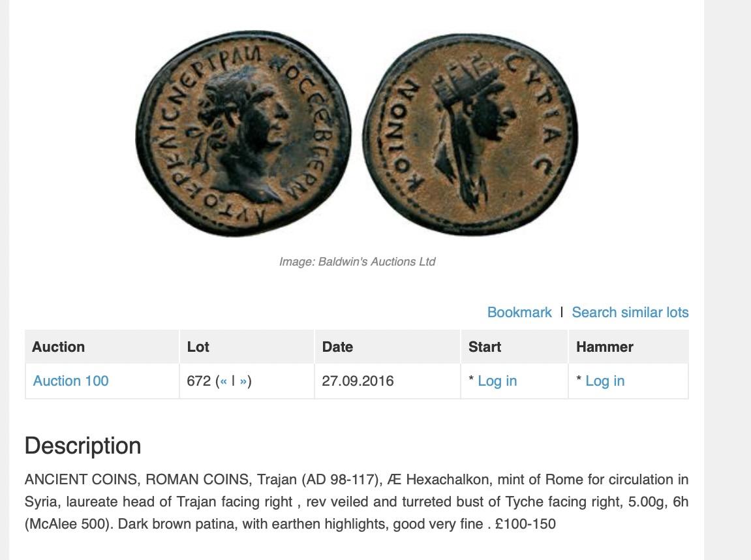Click the Start column header

485,347
